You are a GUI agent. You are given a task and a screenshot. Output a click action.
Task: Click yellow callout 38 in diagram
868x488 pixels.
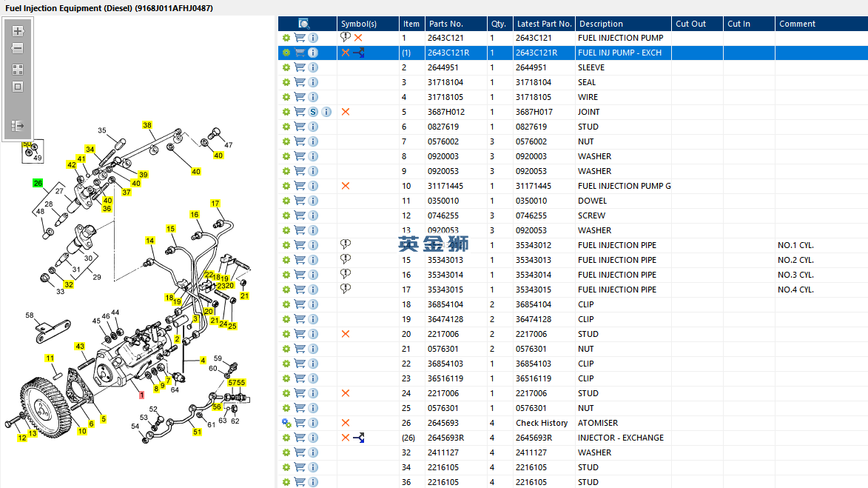[147, 125]
